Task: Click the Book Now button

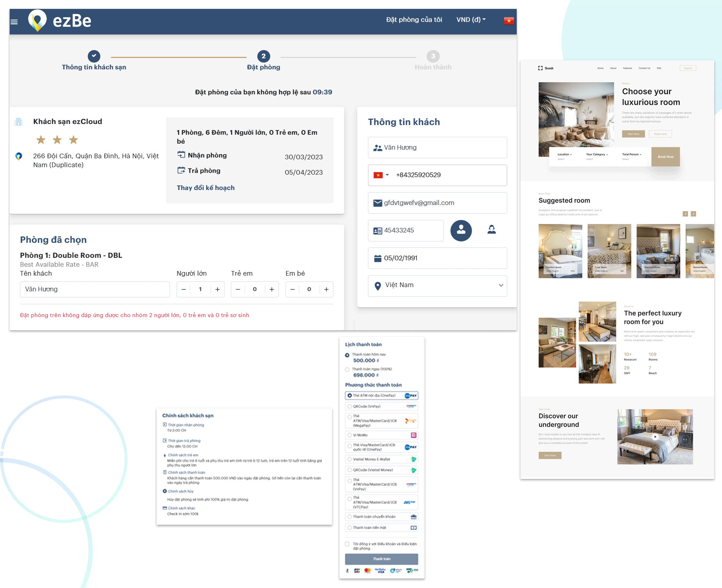Action: pos(665,157)
